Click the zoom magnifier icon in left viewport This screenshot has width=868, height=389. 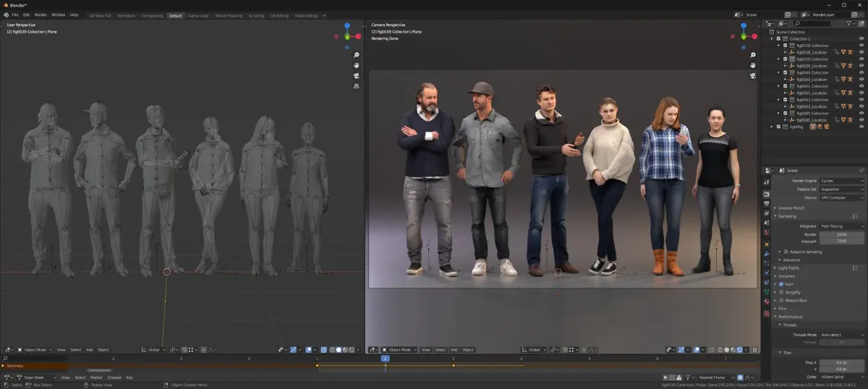click(x=357, y=56)
